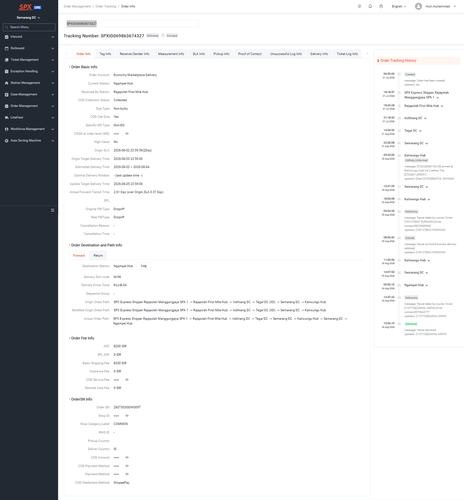Click the tracking number search input

[132, 23]
